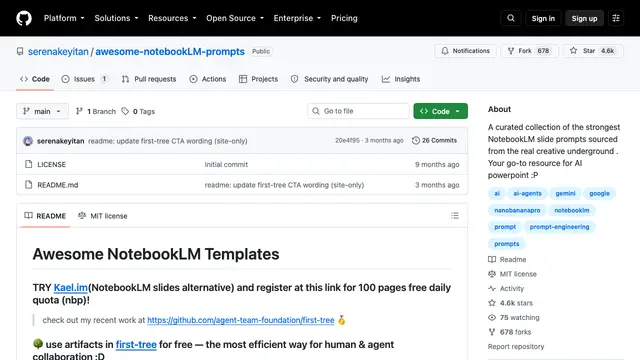Screen dimensions: 640x360
Task: Click the Go to file search field
Action: click(358, 111)
